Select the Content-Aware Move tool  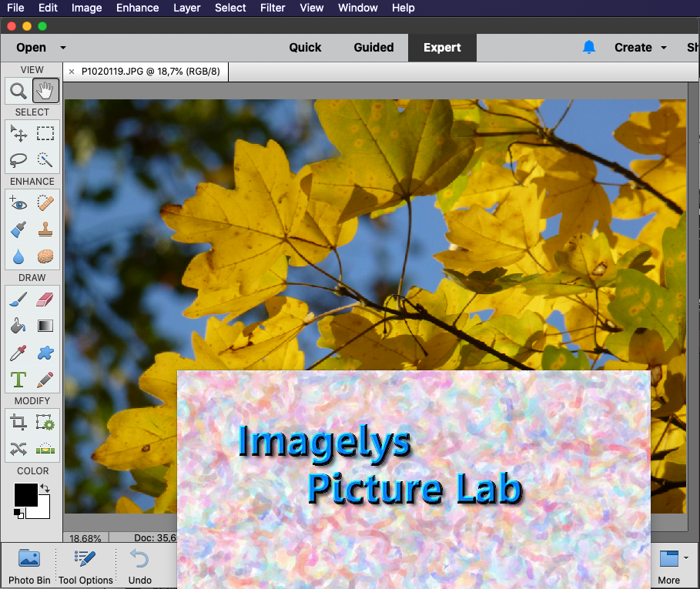coord(18,448)
